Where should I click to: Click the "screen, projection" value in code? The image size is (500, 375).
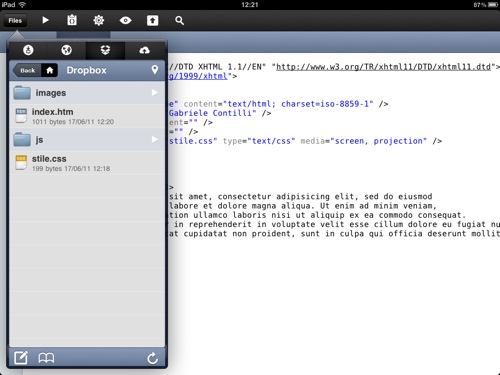[x=378, y=141]
